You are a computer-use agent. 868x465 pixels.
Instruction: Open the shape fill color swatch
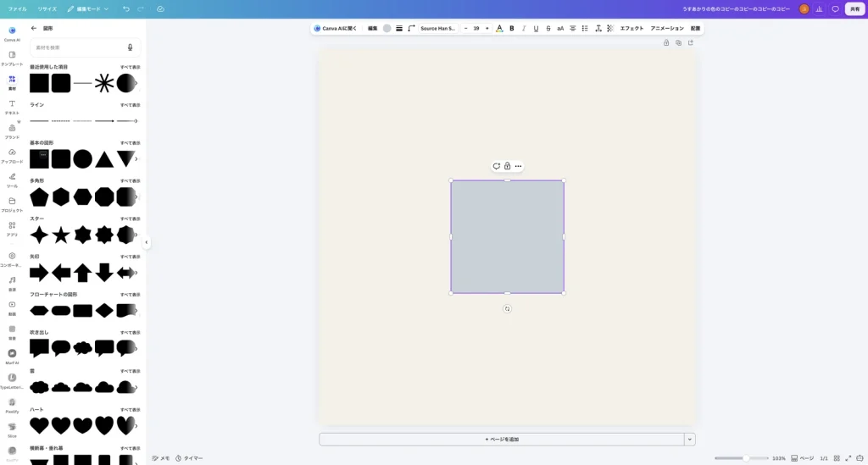coord(387,28)
